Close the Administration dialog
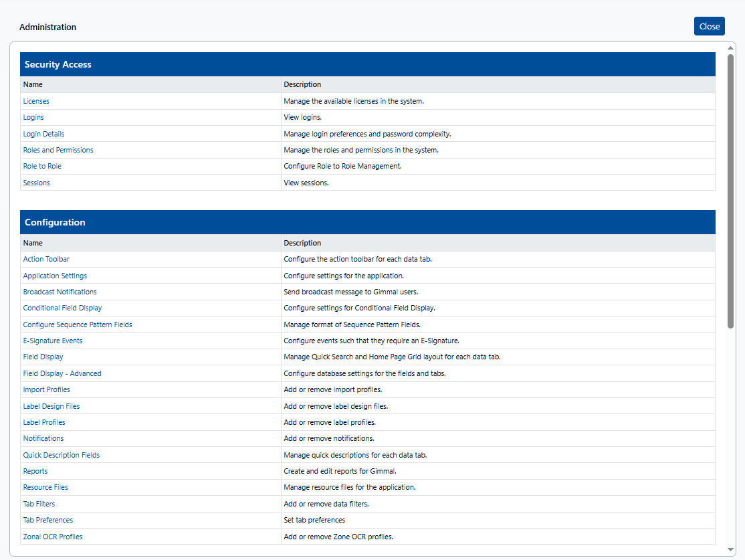 [709, 27]
